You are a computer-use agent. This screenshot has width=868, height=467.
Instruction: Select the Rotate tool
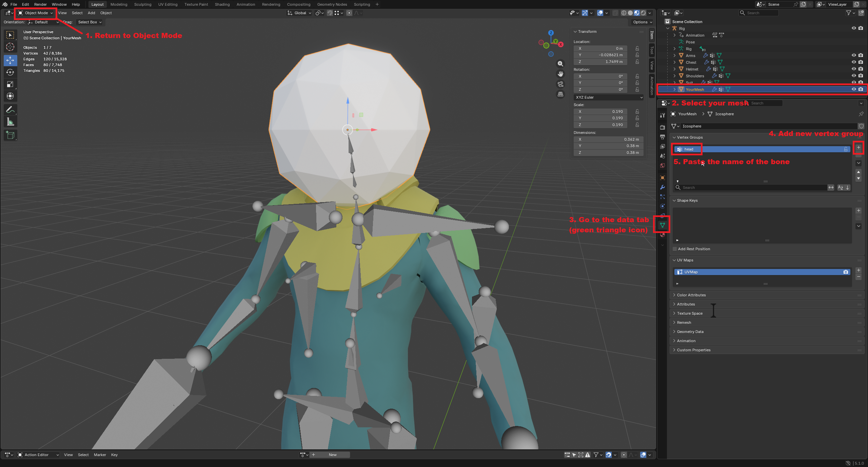click(10, 72)
